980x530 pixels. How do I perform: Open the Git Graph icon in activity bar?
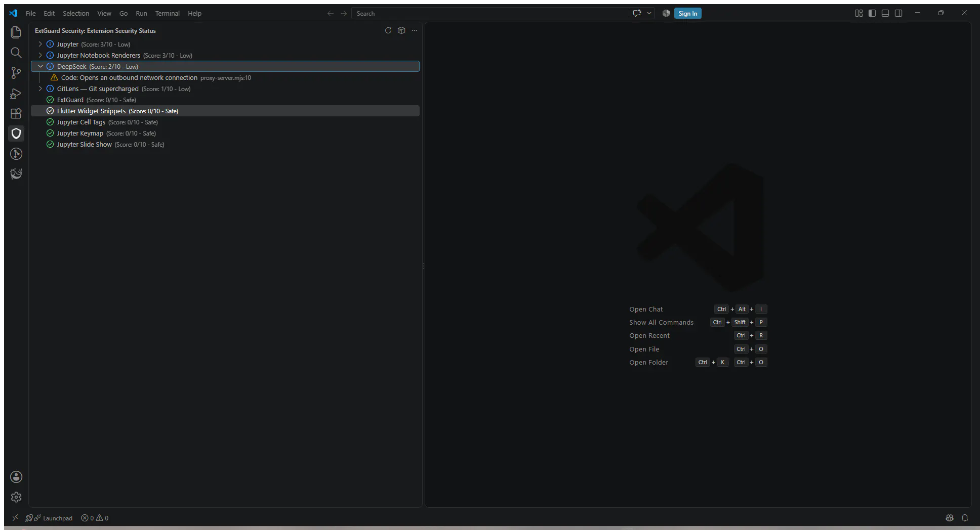16,154
